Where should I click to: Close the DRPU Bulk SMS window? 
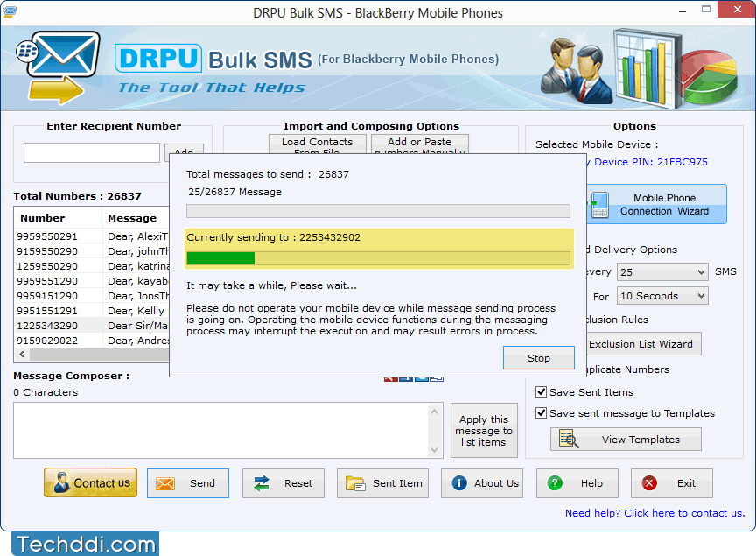(737, 9)
